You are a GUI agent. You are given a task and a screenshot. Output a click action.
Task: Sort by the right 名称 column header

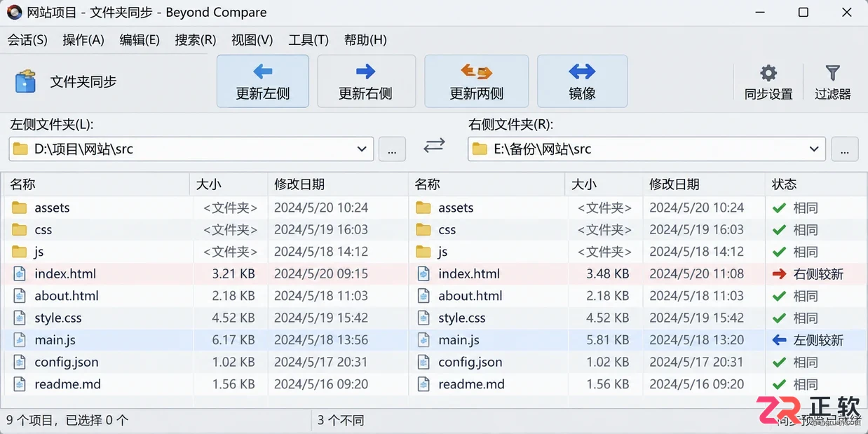(x=487, y=184)
